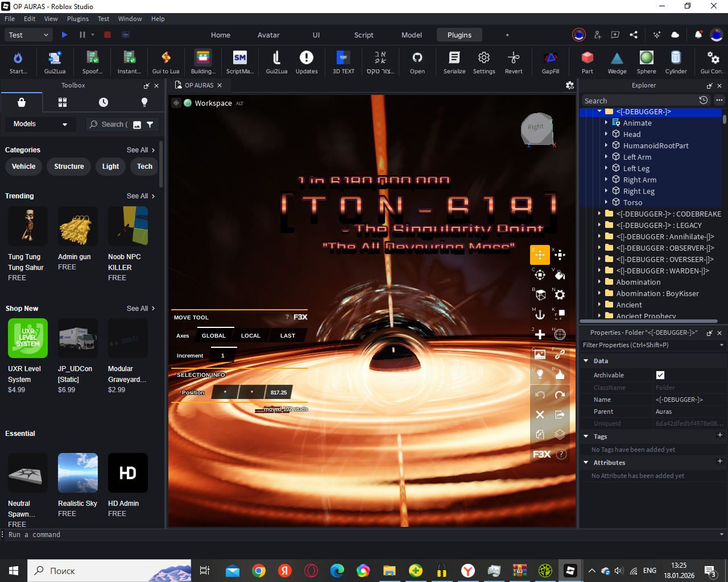The width and height of the screenshot is (728, 582).
Task: Select the F3X Resize tool
Action: pos(560,255)
